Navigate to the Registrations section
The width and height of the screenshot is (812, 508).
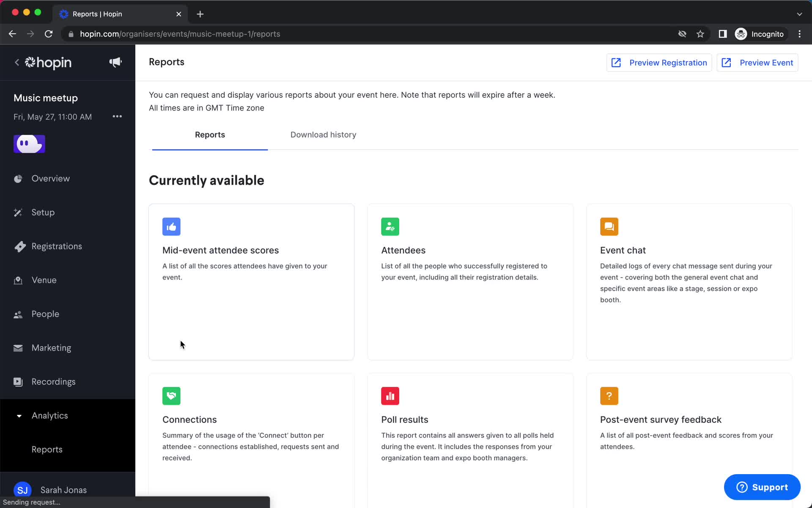coord(57,246)
